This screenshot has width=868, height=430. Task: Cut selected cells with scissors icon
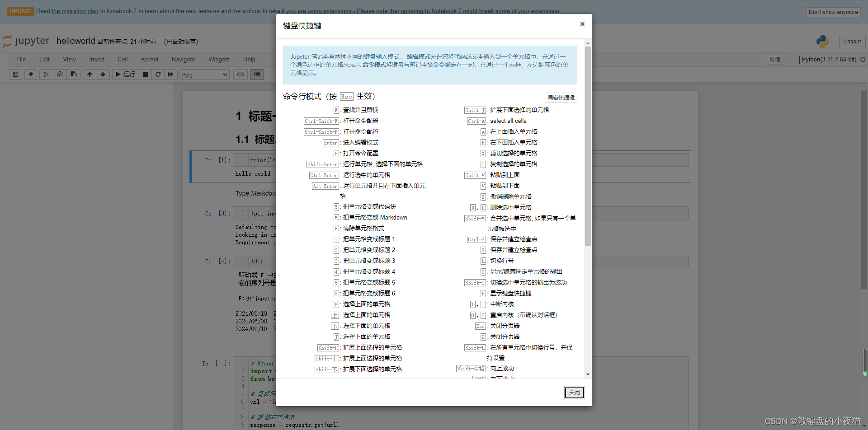click(x=46, y=75)
